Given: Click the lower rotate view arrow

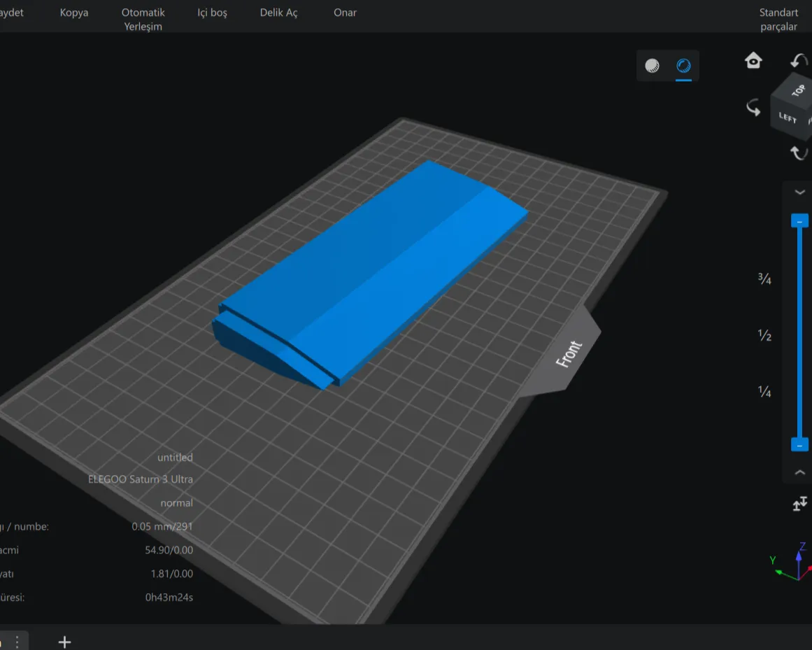Looking at the screenshot, I should click(x=799, y=153).
